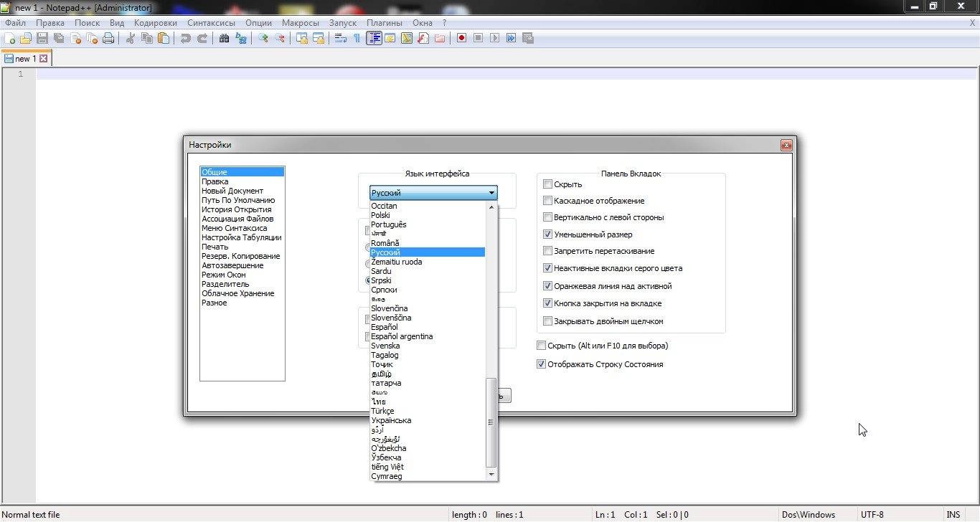The image size is (980, 522).
Task: Toggle the Word Wrap toolbar icon
Action: tap(341, 38)
